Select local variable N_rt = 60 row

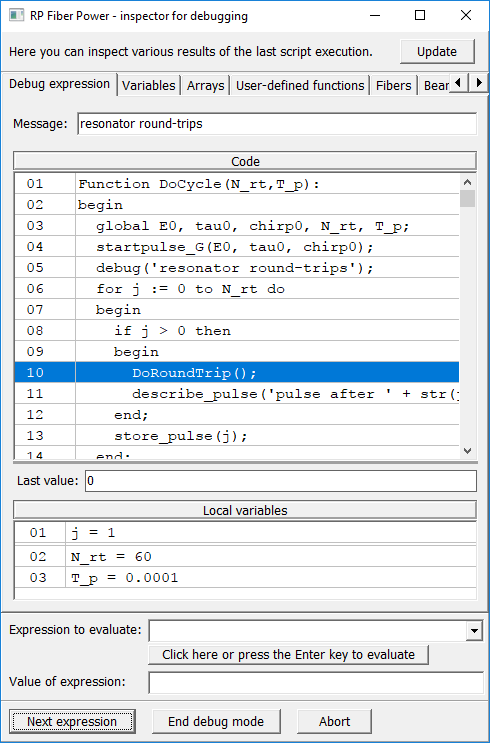(245, 556)
